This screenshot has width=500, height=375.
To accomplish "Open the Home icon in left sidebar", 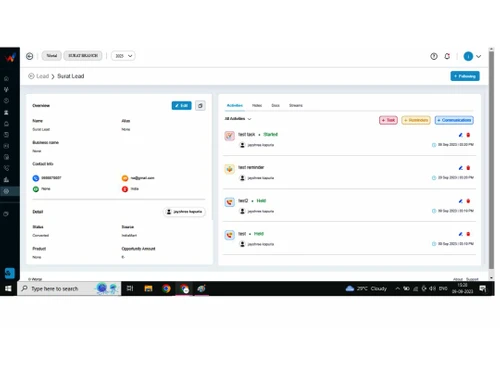I will (6, 79).
